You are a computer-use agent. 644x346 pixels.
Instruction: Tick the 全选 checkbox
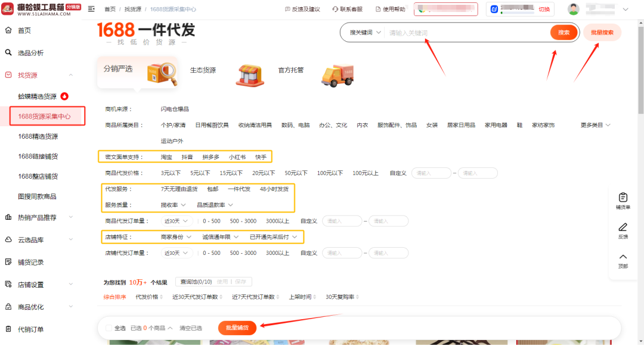click(109, 328)
